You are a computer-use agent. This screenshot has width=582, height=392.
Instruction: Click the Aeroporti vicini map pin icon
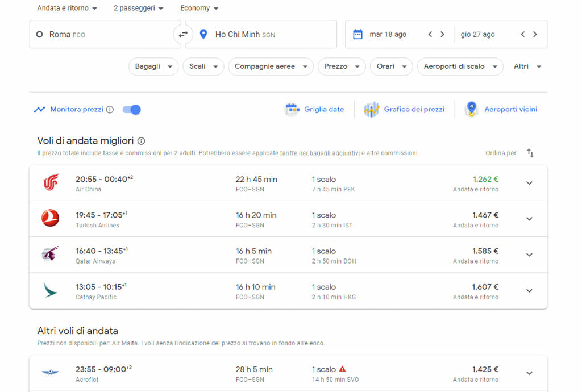(x=471, y=109)
